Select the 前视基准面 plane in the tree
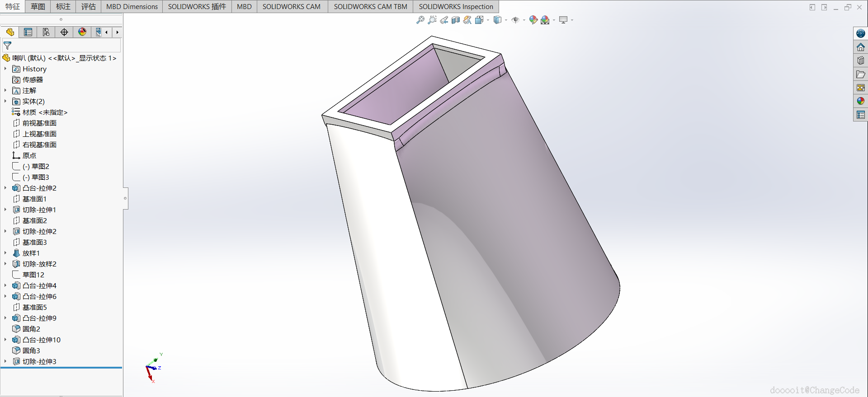 tap(39, 123)
